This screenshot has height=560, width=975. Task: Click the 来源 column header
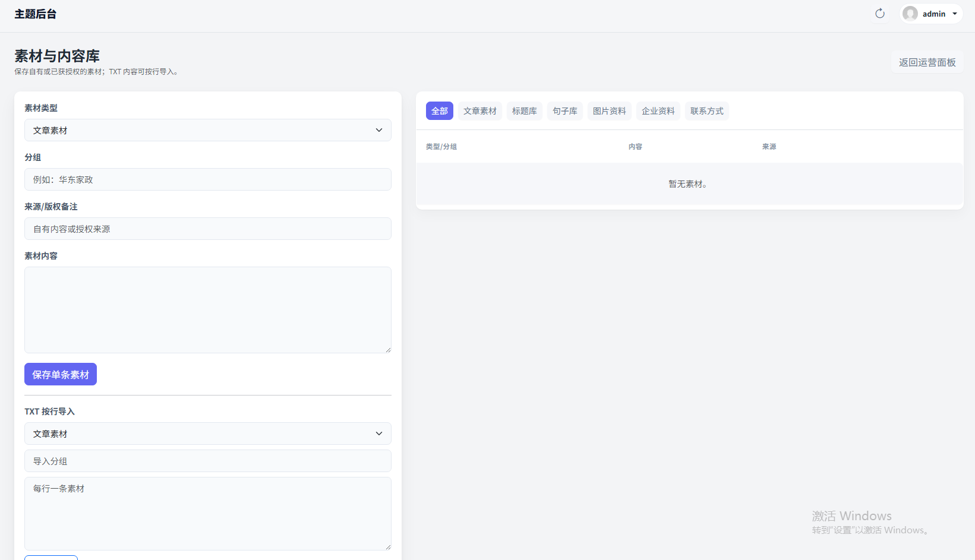[769, 147]
